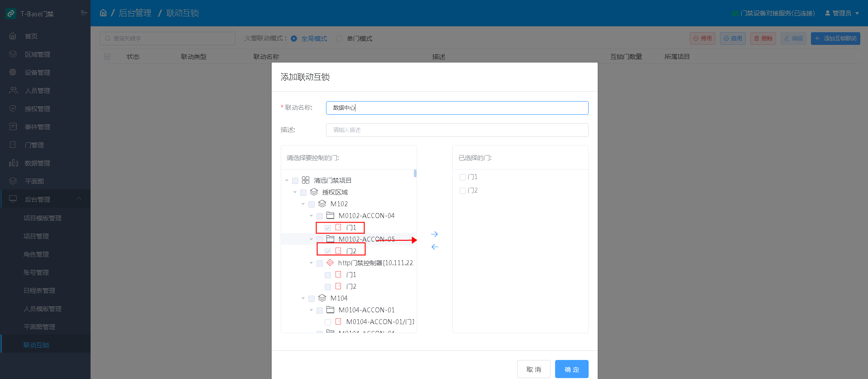
Task: Click the 停用 disable button
Action: pyautogui.click(x=702, y=39)
